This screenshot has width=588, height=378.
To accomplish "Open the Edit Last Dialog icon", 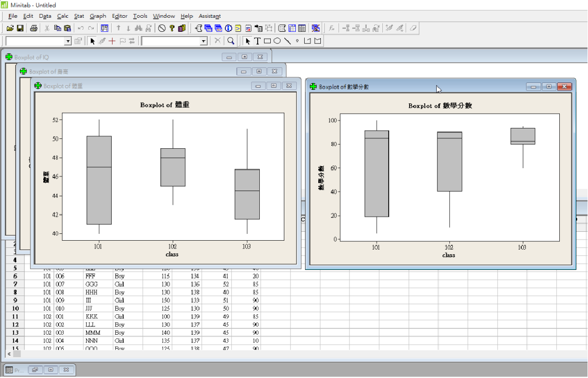I will tap(105, 28).
